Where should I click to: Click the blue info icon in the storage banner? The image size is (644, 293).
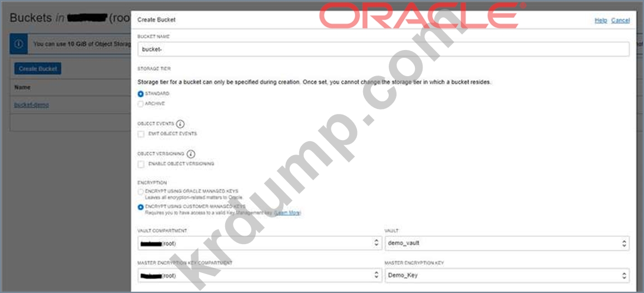[x=18, y=44]
